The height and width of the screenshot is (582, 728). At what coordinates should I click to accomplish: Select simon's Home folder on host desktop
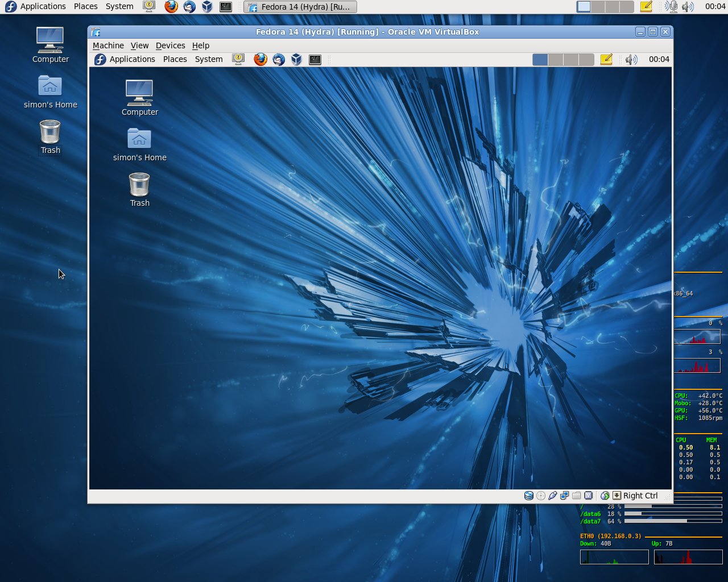tap(50, 92)
